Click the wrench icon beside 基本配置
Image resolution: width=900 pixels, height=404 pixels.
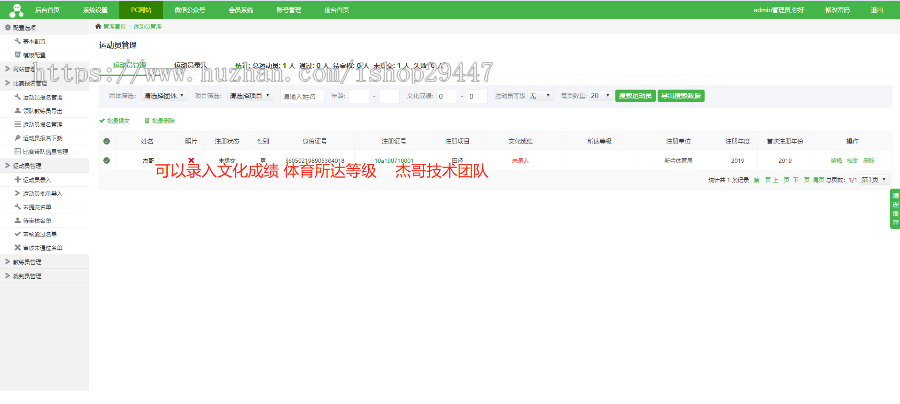click(17, 41)
